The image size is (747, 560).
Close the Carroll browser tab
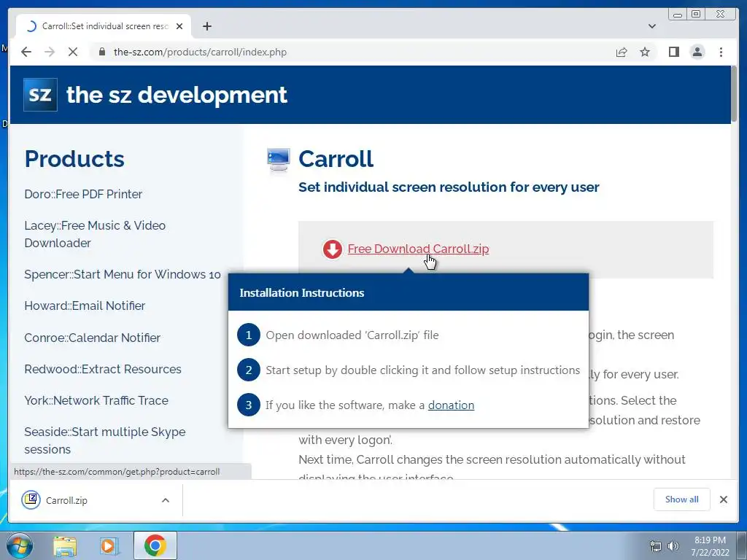[x=179, y=26]
